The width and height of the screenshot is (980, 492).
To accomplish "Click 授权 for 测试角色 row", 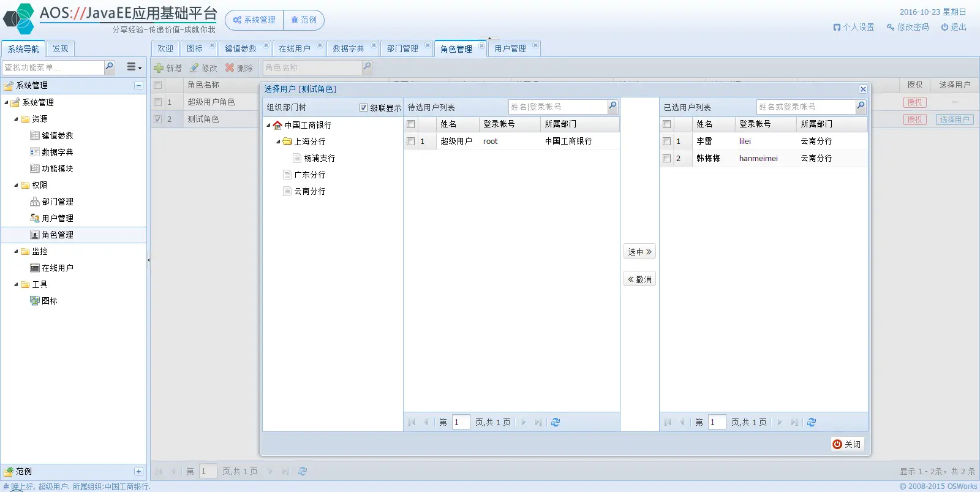I will click(x=914, y=119).
